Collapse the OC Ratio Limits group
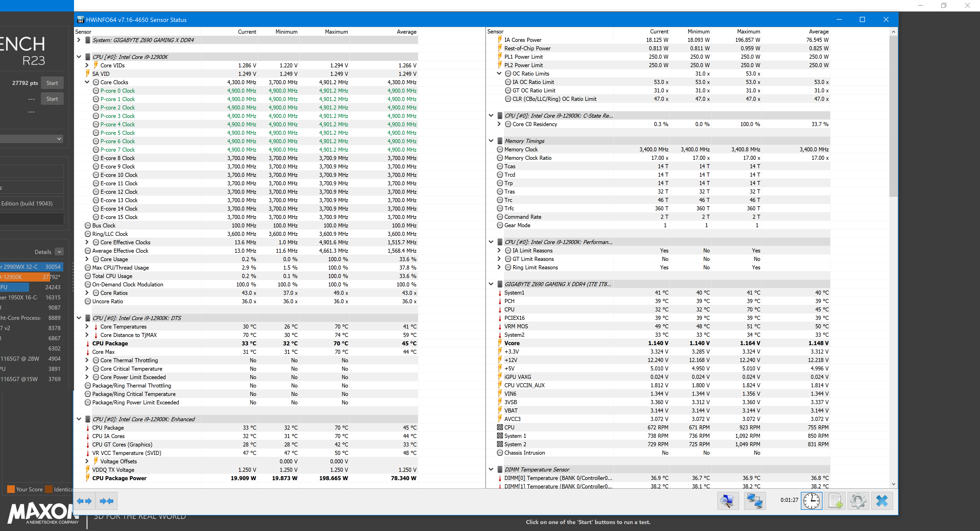 pyautogui.click(x=499, y=74)
